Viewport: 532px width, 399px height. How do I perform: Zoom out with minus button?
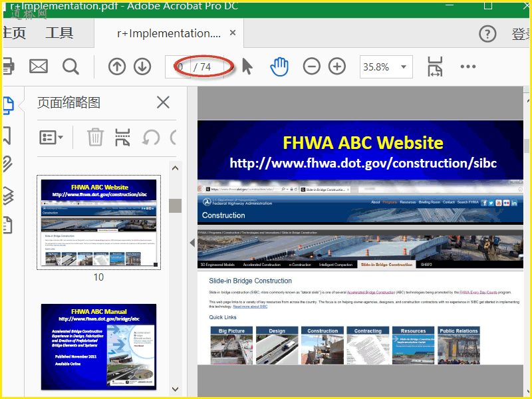(x=311, y=66)
